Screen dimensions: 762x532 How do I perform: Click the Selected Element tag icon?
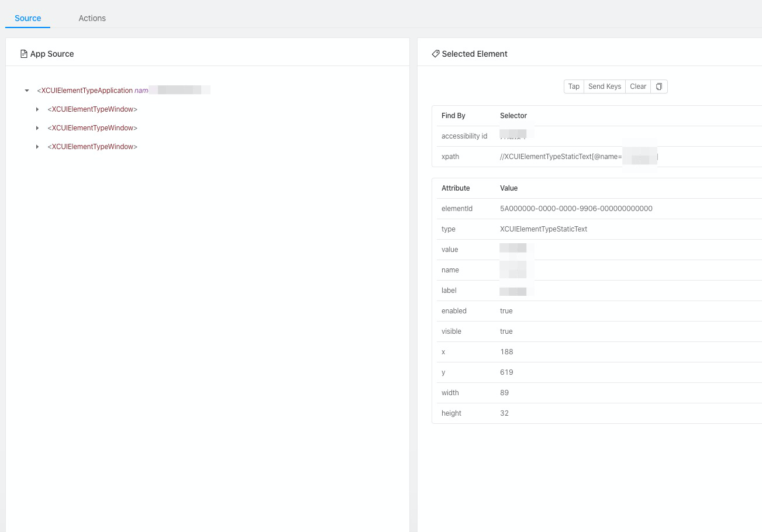pyautogui.click(x=436, y=54)
